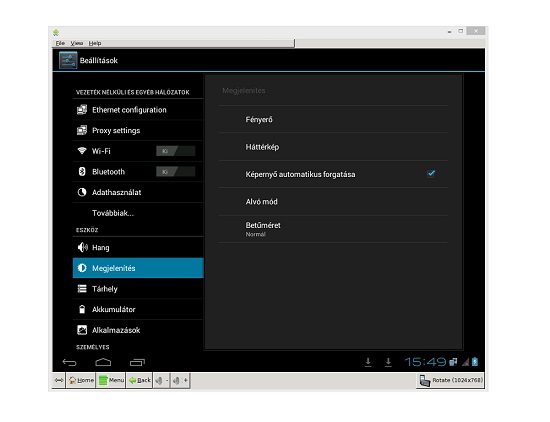Open the Háttérkép wallpaper option
Viewport: 550px width, 422px height.
tap(333, 147)
